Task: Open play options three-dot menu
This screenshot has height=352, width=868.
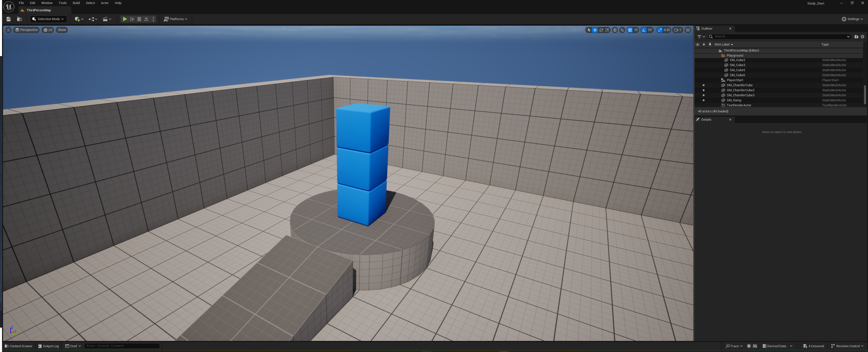Action: tap(153, 19)
